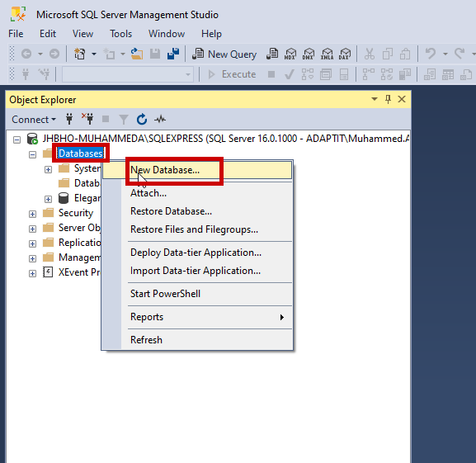
Task: Click the MDX query icon
Action: pyautogui.click(x=290, y=54)
